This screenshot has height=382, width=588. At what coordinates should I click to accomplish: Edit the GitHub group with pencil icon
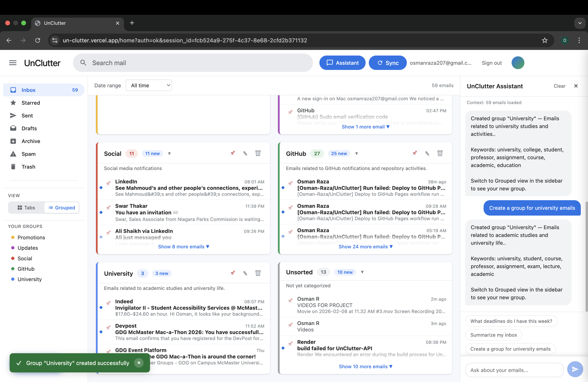(427, 153)
